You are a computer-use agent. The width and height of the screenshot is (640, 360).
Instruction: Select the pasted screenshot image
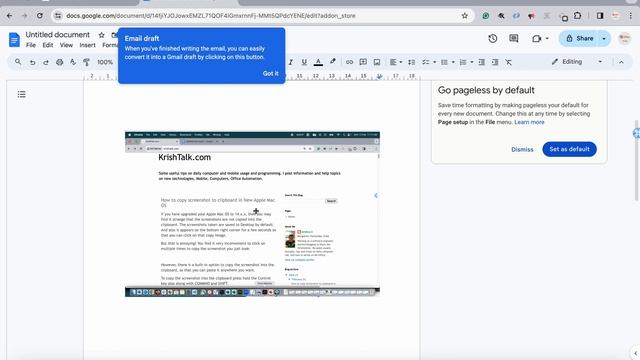click(252, 214)
